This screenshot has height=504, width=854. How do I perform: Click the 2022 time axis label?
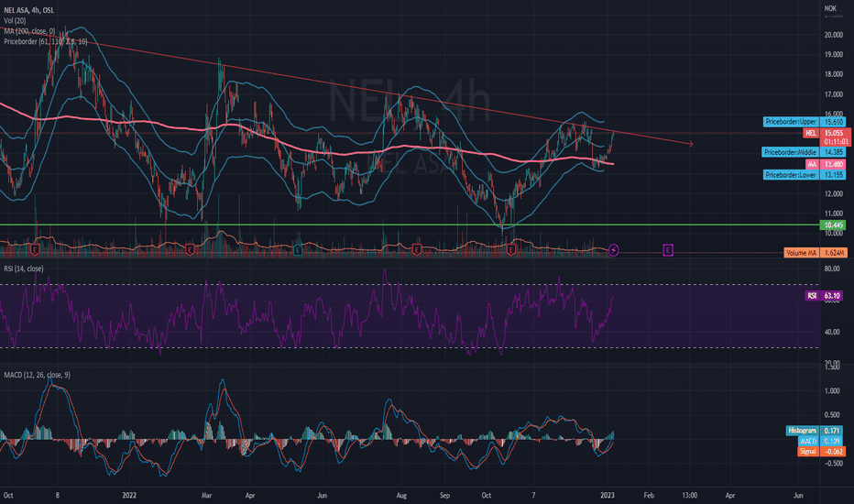129,495
